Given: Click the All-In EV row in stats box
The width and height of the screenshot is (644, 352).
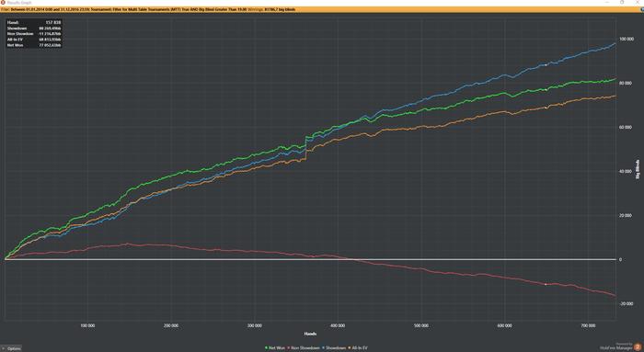Looking at the screenshot, I should click(34, 40).
